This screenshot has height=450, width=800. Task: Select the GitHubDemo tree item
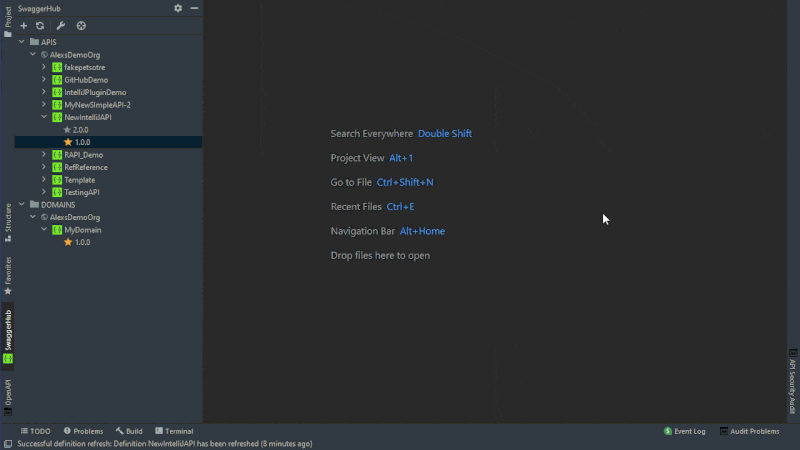click(86, 80)
